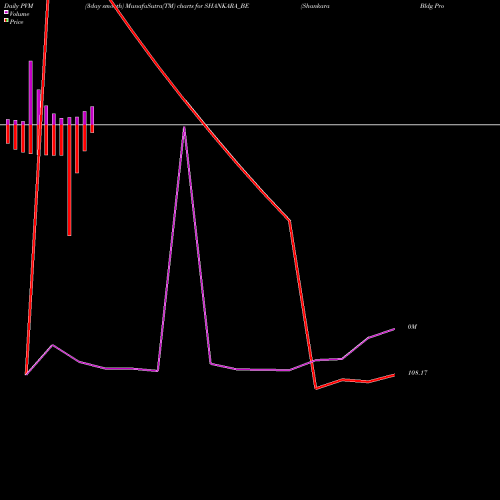Click the peak of the magenta volume line

coord(184,127)
